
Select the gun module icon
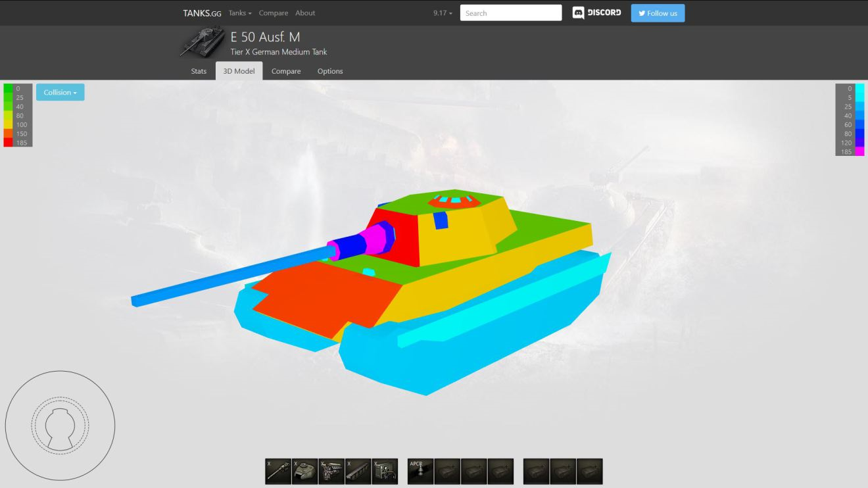278,472
